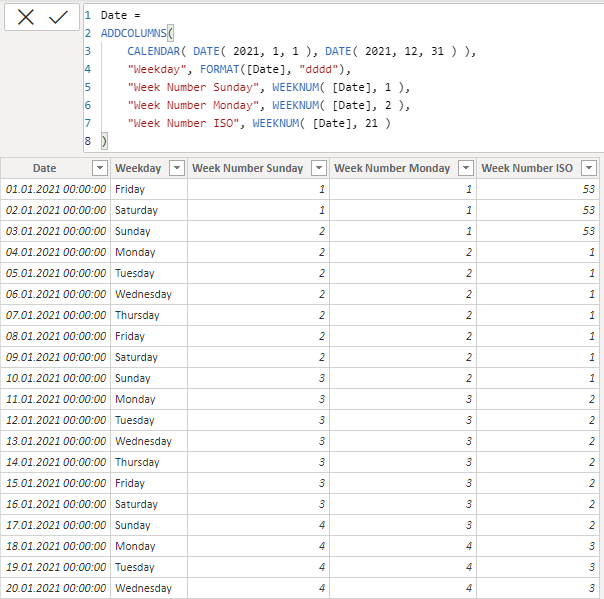Click the "Week Number Monday" string in formula
Screen dimensions: 604x599
click(193, 105)
